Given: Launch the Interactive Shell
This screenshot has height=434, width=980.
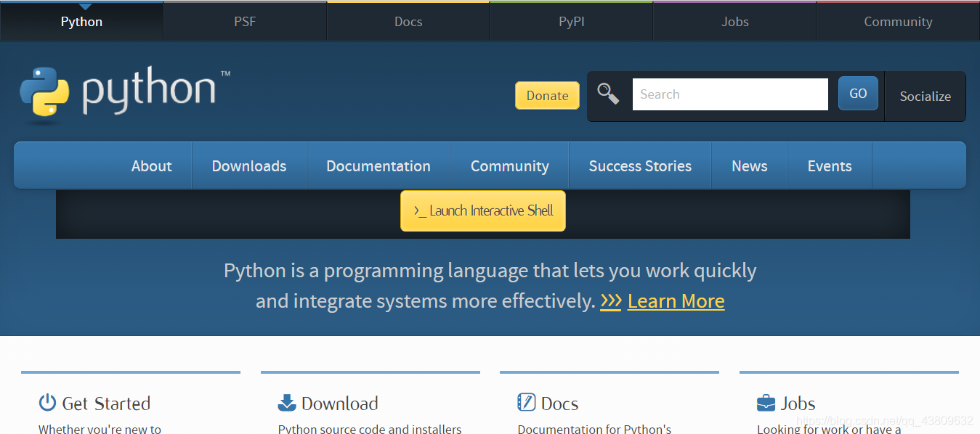Looking at the screenshot, I should click(483, 211).
